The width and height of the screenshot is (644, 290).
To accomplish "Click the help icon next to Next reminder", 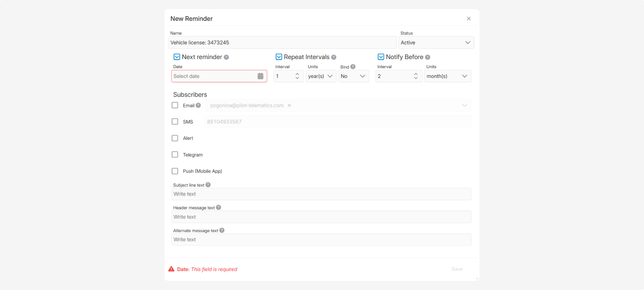I will click(x=226, y=57).
